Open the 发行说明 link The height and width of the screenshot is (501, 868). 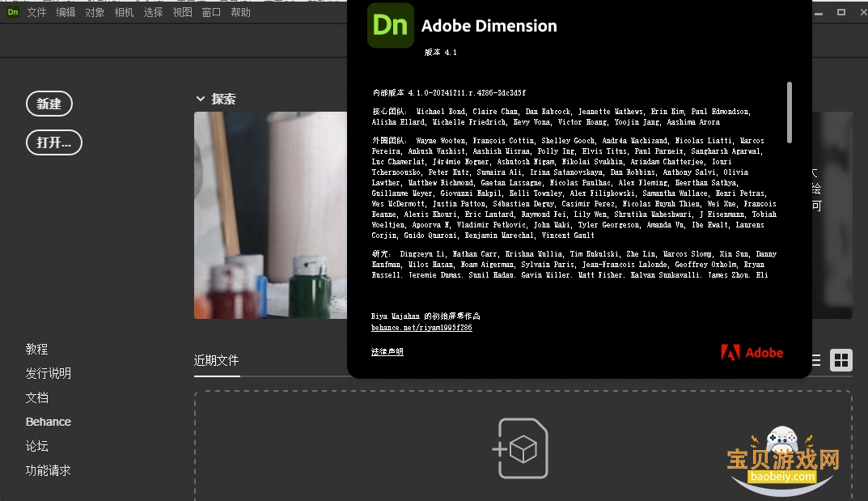tap(49, 374)
